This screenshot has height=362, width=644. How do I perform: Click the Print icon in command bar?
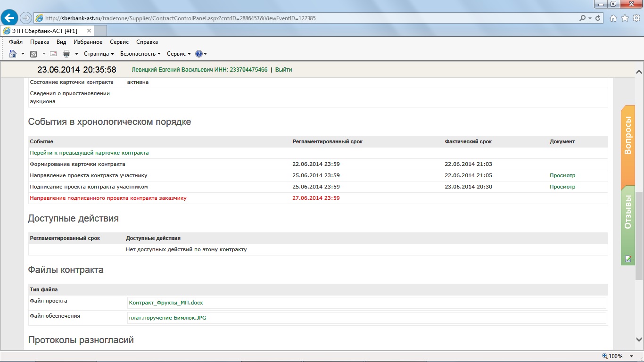66,54
